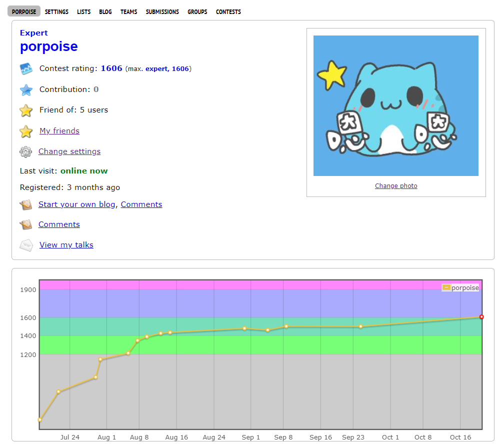View the SUBMISSIONS tab

162,12
